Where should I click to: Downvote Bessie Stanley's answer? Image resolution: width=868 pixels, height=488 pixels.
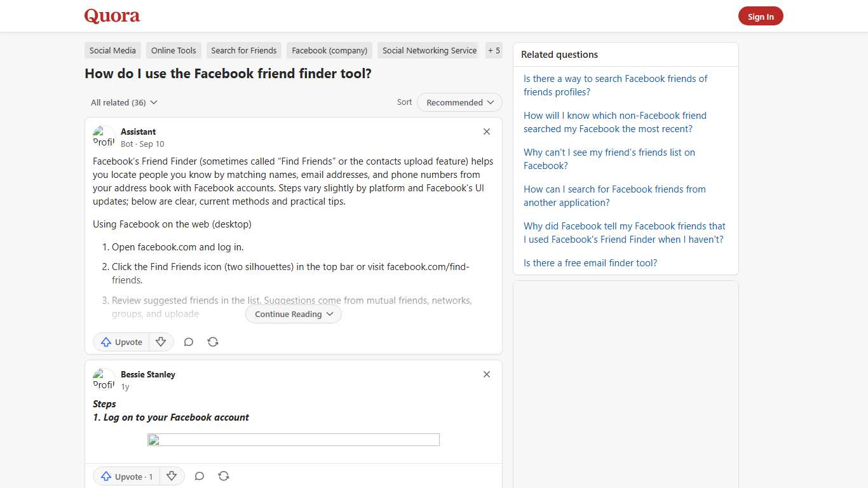point(172,476)
